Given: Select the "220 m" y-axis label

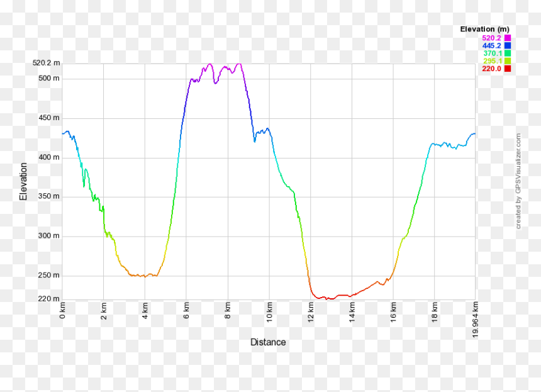Looking at the screenshot, I should 49,299.
